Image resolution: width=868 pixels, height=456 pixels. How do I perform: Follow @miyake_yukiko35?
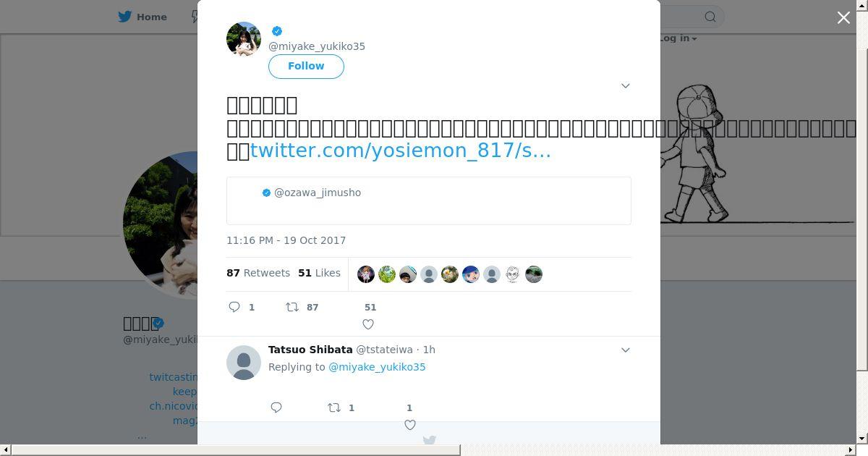(x=306, y=66)
